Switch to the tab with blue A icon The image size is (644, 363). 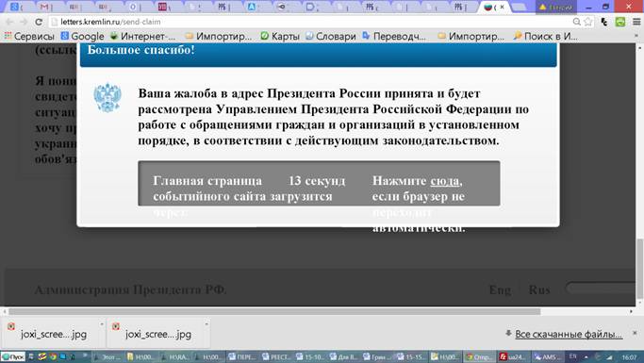pyautogui.click(x=256, y=7)
